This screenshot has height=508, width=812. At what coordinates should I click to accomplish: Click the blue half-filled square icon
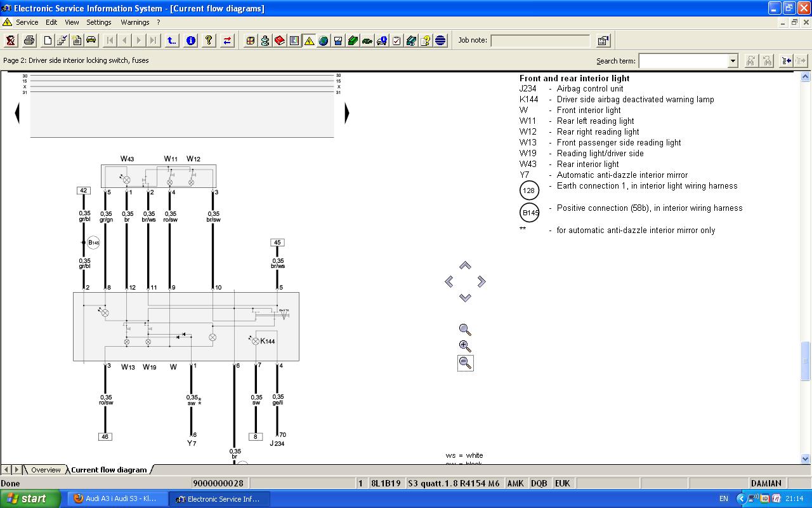[338, 41]
